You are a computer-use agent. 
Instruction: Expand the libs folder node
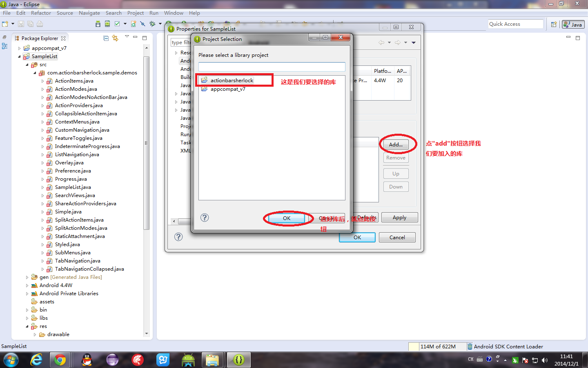27,318
